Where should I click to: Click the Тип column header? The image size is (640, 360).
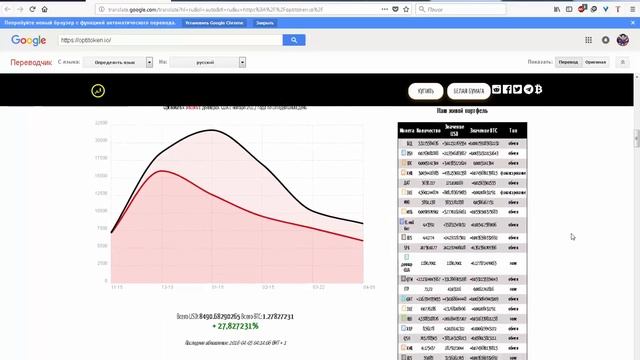click(x=513, y=131)
